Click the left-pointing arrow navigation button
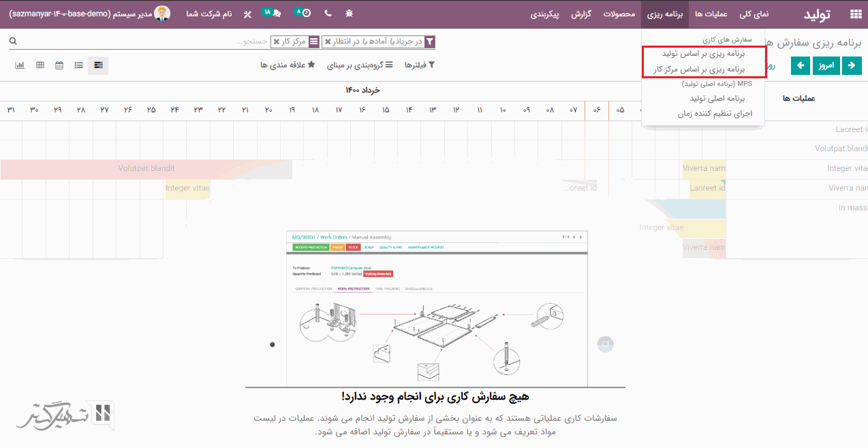868x448 pixels. pyautogui.click(x=801, y=65)
